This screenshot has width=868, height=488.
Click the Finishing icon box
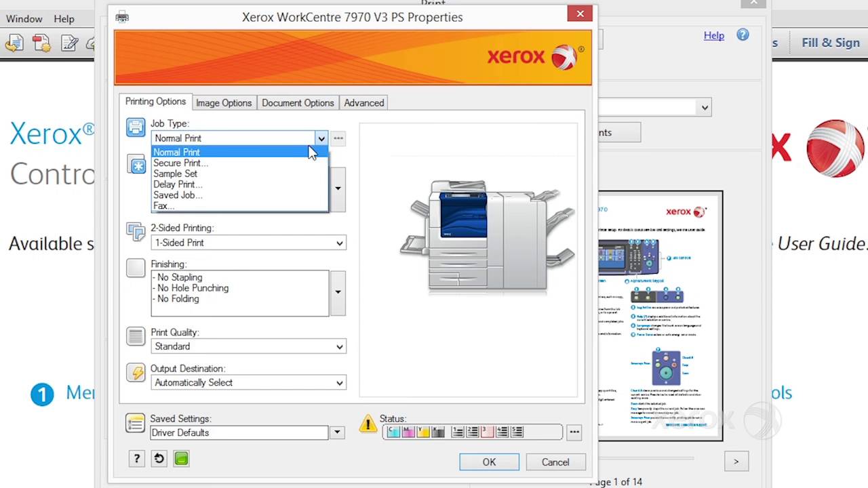tap(136, 268)
